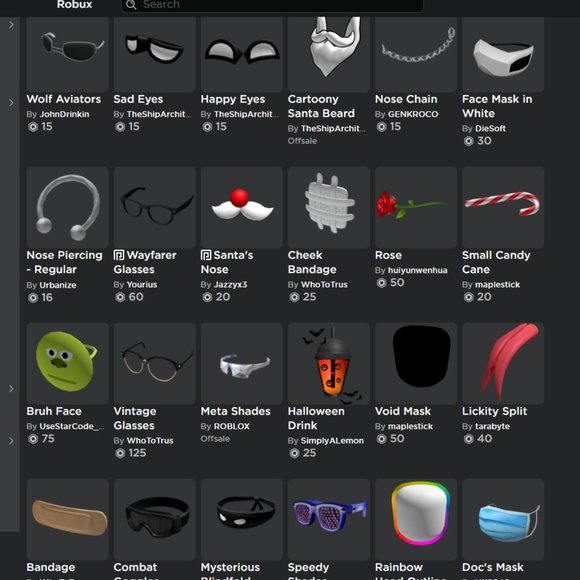
Task: Click the Lickity Split item title
Action: click(x=495, y=411)
